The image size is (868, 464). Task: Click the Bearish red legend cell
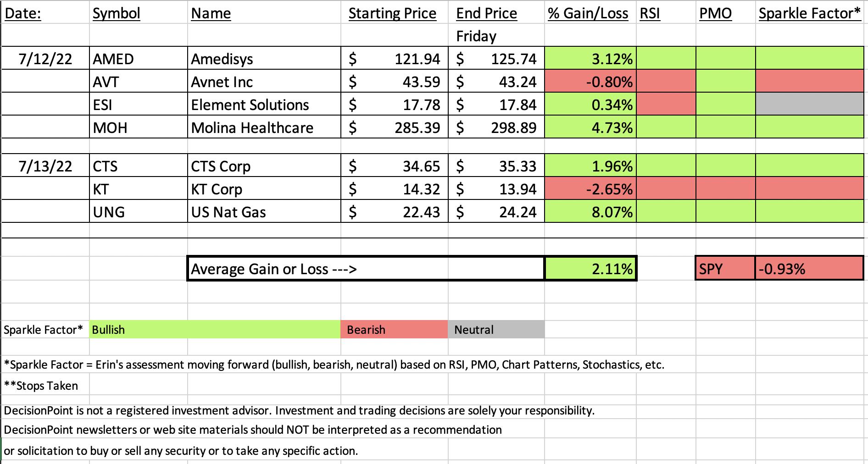[x=394, y=330]
